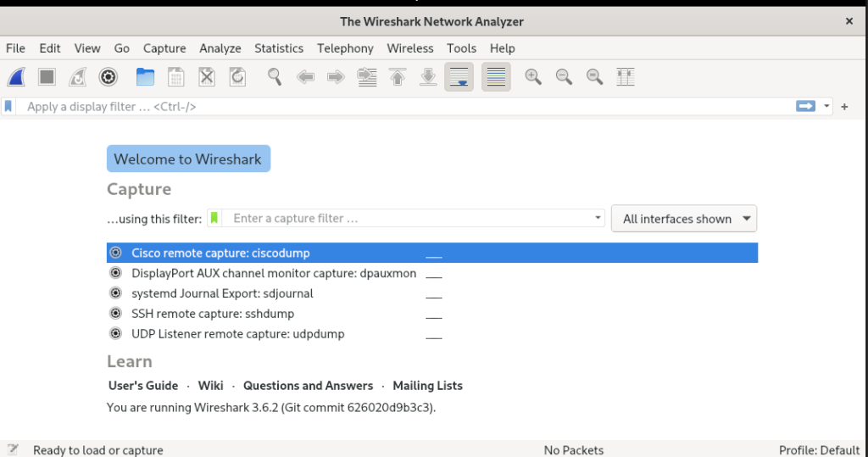The height and width of the screenshot is (457, 868).
Task: Add a display filter button plus
Action: pyautogui.click(x=844, y=107)
